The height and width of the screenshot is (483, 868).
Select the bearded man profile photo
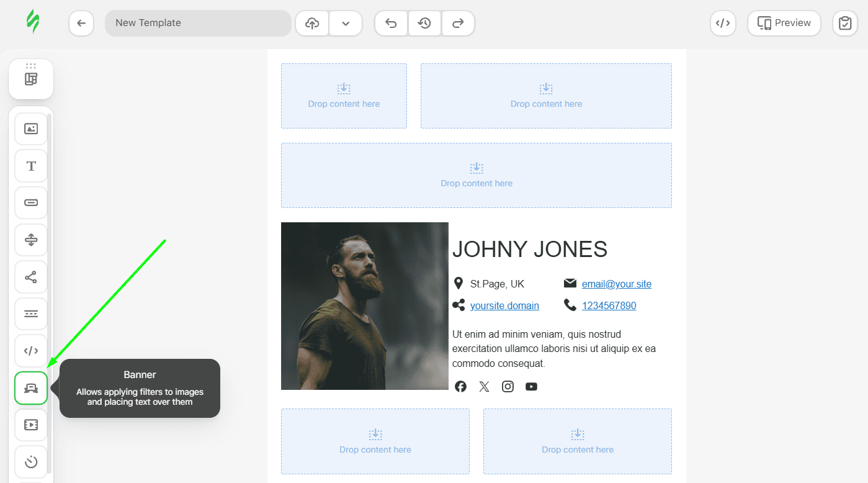[364, 306]
